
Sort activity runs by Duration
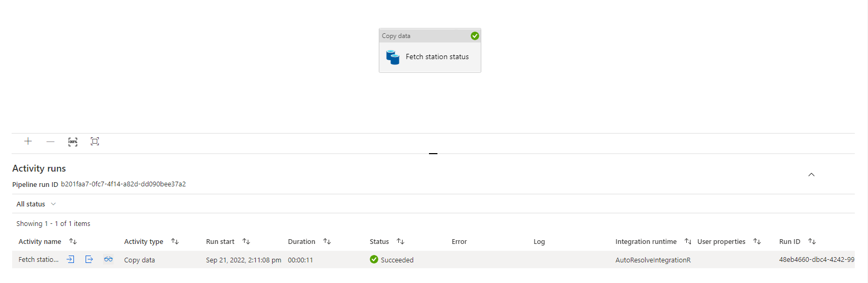point(327,241)
